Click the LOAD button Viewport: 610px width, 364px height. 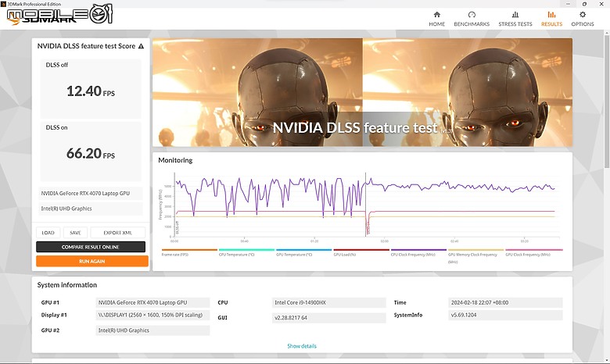tap(48, 233)
